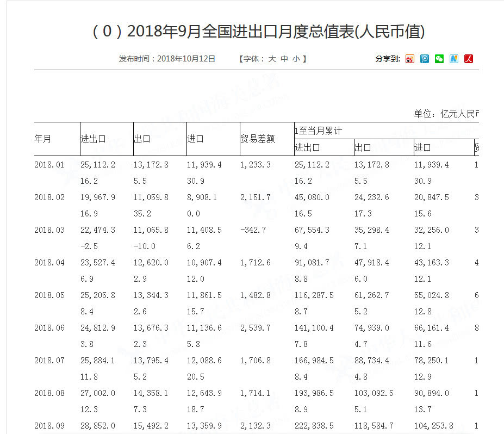The image size is (504, 434).
Task: Click cumulative total 141,100.4
Action: [314, 328]
